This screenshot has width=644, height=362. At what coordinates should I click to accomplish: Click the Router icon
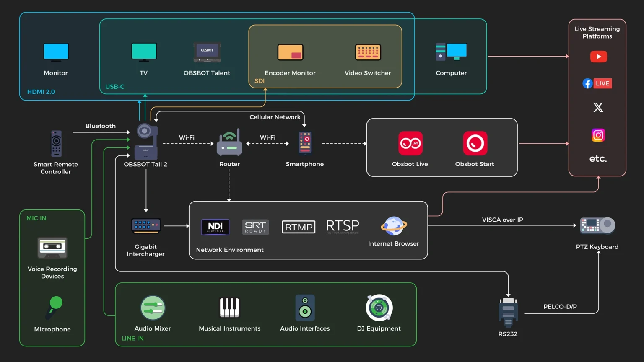click(x=229, y=142)
